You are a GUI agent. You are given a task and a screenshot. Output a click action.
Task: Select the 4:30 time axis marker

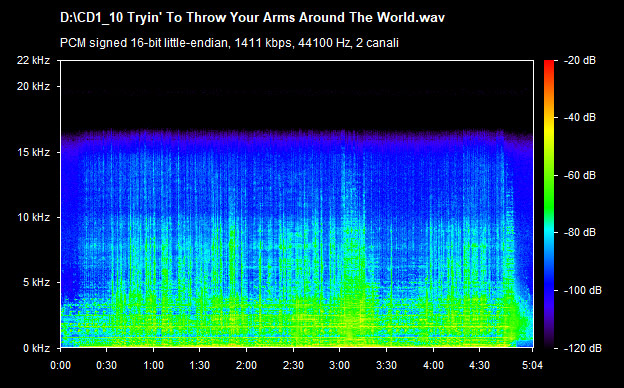coord(480,365)
